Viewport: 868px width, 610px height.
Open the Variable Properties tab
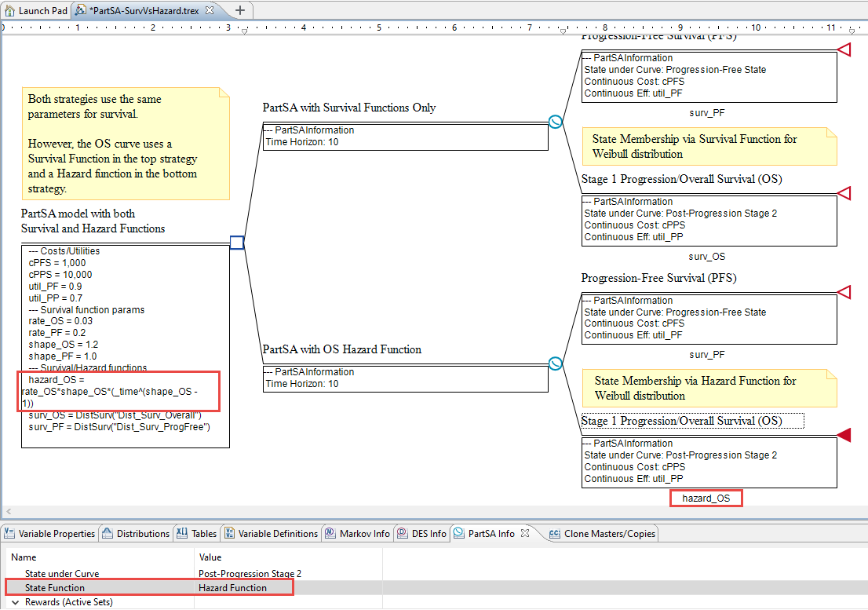point(50,533)
